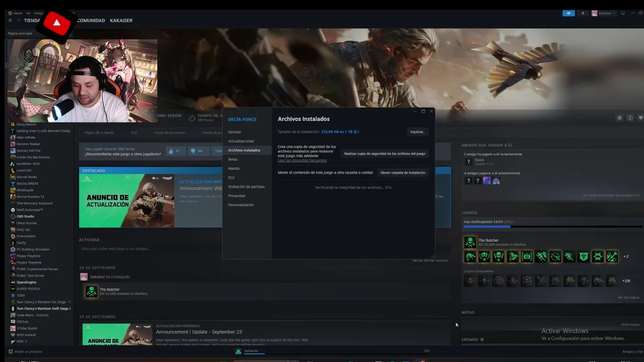Screen dimensions: 644x362
Task: Select DLC in properties sidebar
Action: (x=231, y=177)
